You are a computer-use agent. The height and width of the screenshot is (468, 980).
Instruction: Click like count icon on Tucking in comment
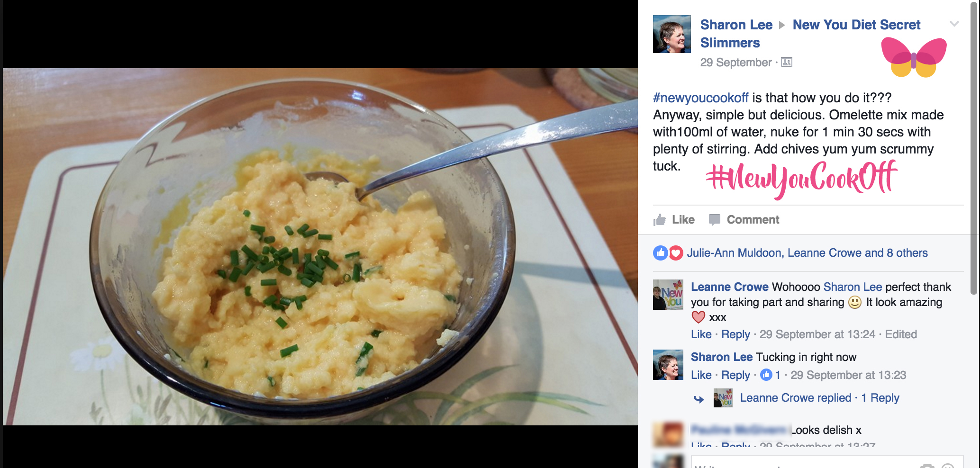tap(766, 375)
